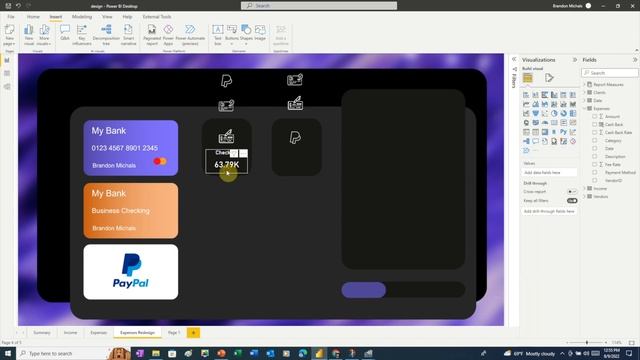Screen dimensions: 640x360
Task: Open the Home ribbon tab
Action: tap(33, 17)
